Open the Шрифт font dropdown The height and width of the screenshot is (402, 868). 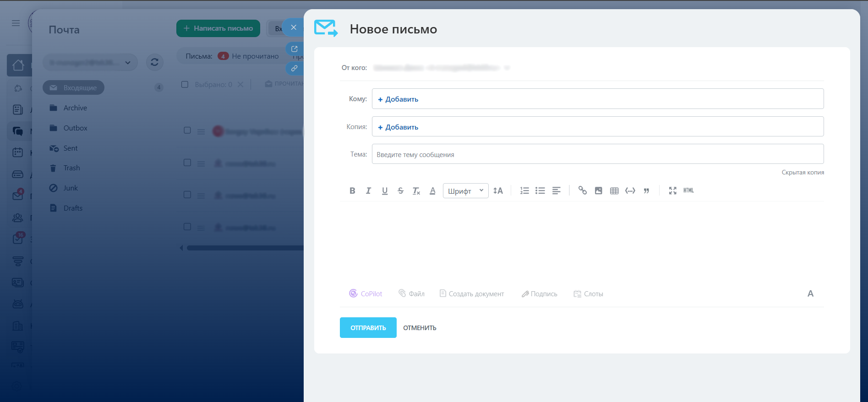pyautogui.click(x=465, y=191)
